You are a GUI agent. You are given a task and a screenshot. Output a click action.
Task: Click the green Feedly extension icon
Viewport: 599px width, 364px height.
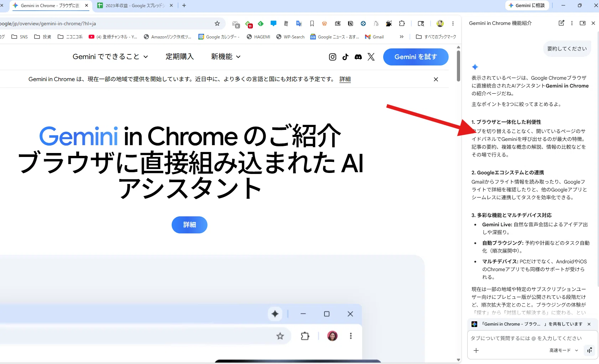click(261, 23)
